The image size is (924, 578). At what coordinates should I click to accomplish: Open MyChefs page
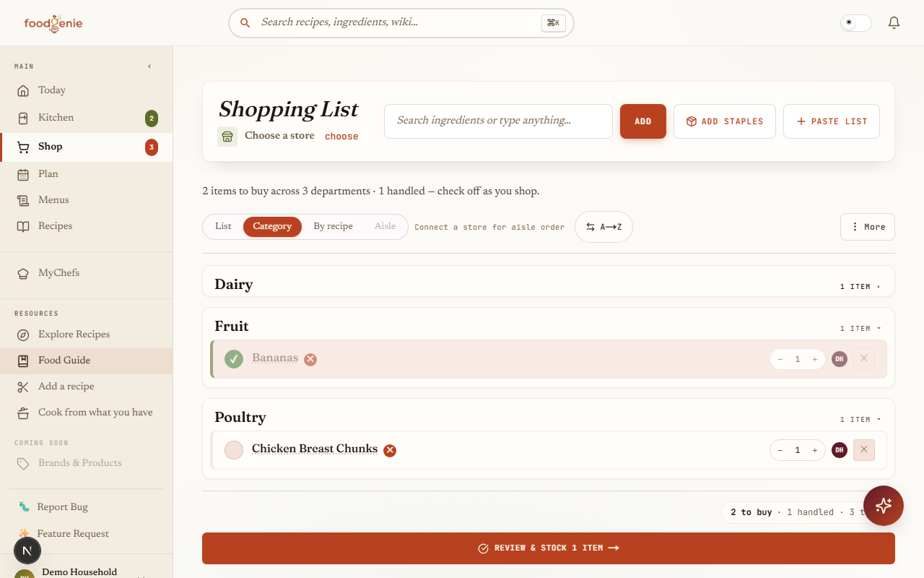(x=87, y=273)
